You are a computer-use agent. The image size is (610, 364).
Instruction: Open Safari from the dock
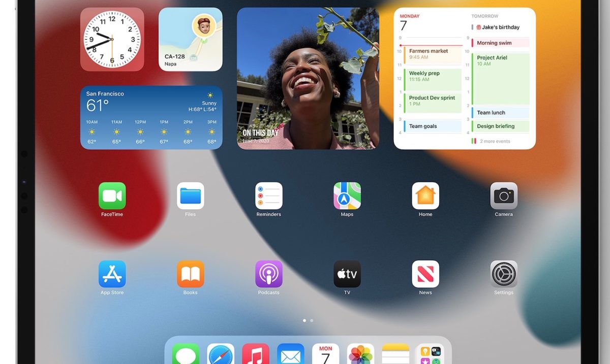tap(221, 354)
